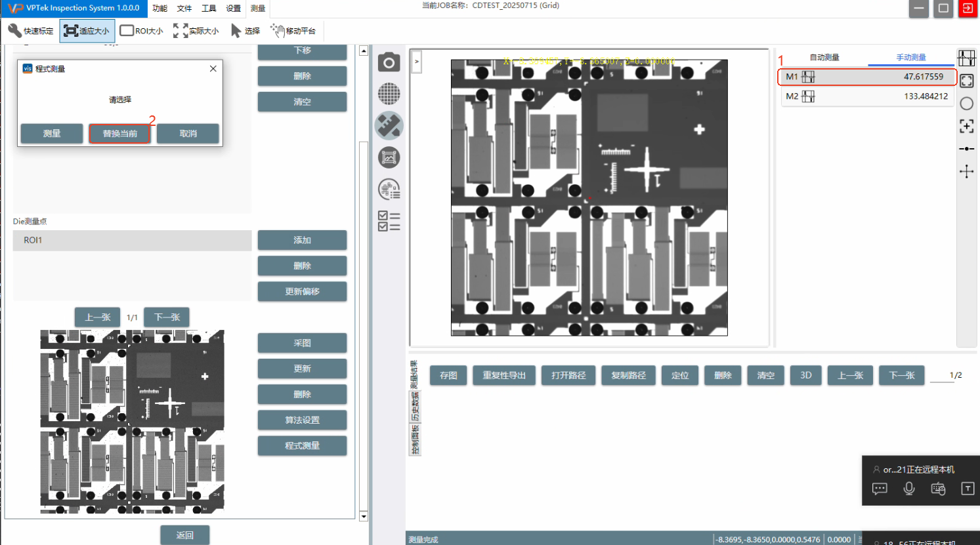Toggle the 适应大小 fit-size view mode
Viewport: 980px width, 545px height.
click(x=87, y=31)
